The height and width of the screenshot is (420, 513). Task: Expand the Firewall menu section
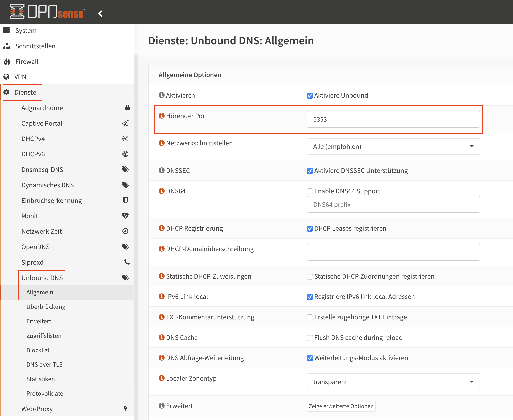[27, 62]
